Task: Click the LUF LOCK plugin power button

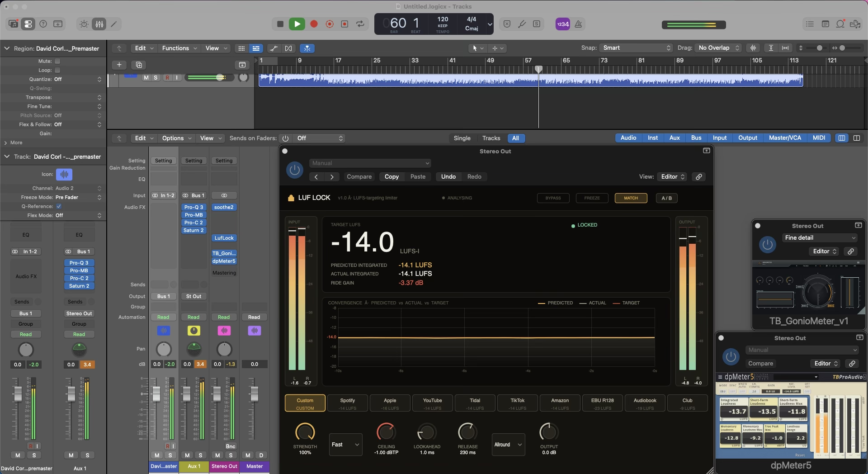Action: (295, 170)
